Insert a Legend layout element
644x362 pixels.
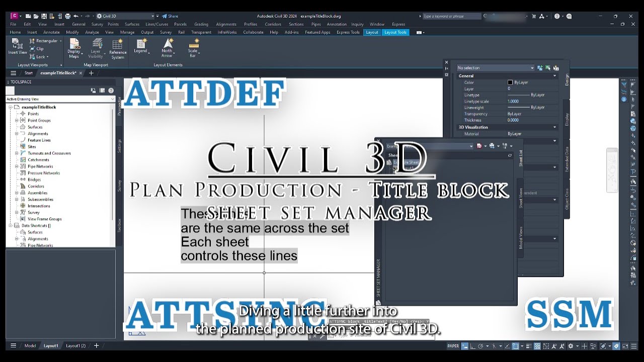(141, 46)
